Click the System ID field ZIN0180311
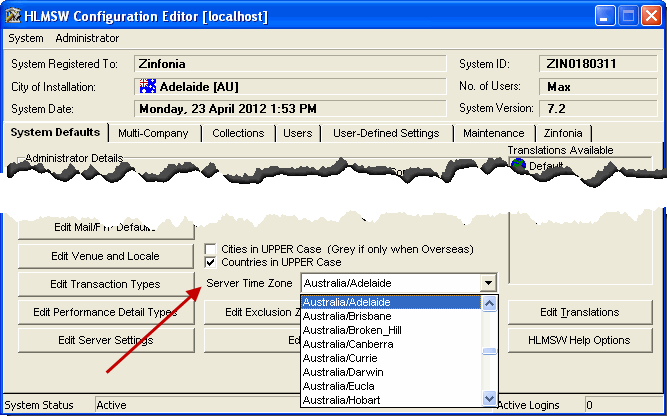The width and height of the screenshot is (667, 416). pos(598,64)
